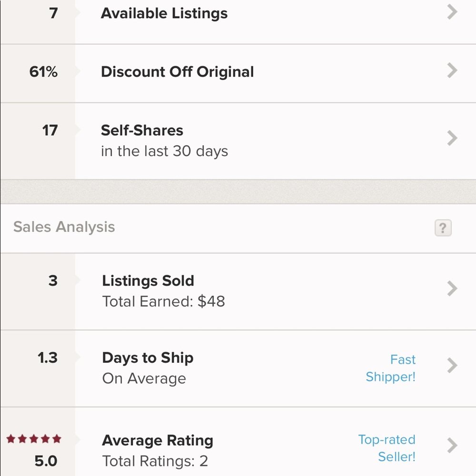Tap the Days to Ship chevron
Image resolution: width=476 pixels, height=476 pixels.
tap(452, 366)
